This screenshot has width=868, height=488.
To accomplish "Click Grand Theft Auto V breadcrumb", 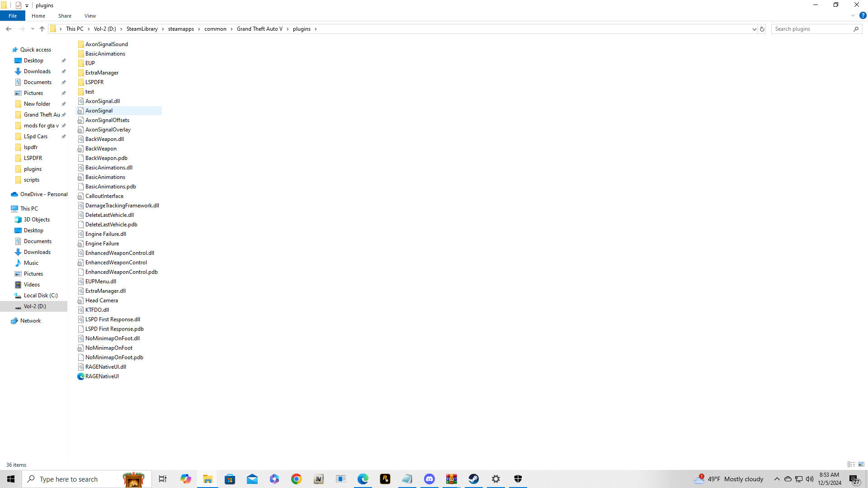I will [x=259, y=29].
